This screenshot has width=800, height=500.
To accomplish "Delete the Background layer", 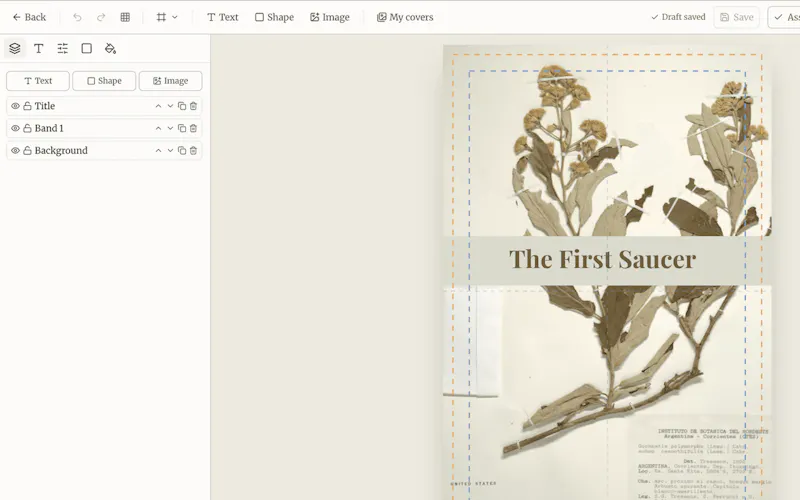I will (x=193, y=151).
